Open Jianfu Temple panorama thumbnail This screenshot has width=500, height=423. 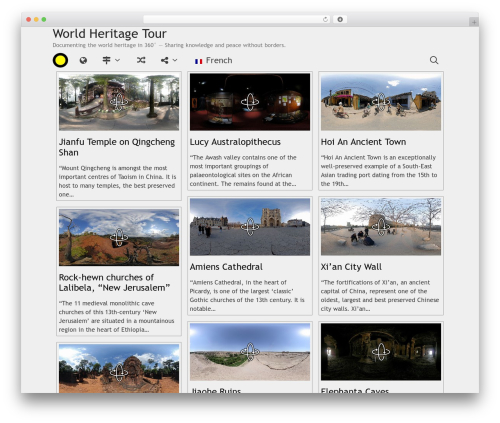tap(119, 102)
